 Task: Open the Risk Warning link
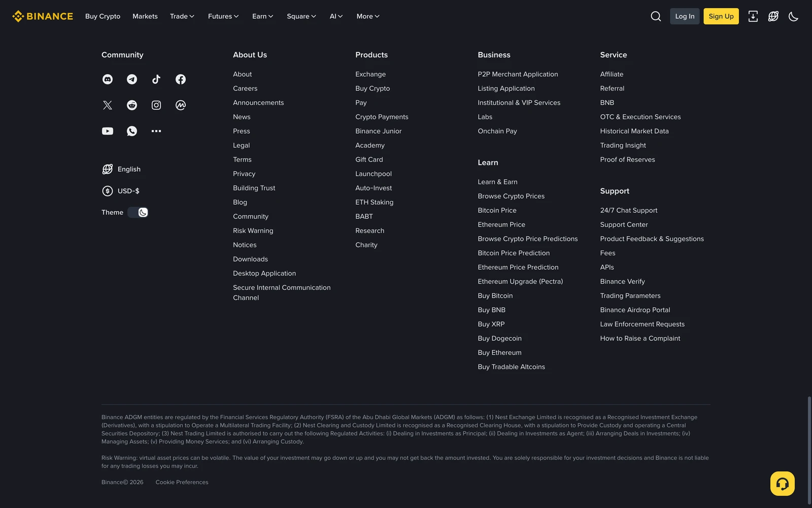tap(253, 231)
